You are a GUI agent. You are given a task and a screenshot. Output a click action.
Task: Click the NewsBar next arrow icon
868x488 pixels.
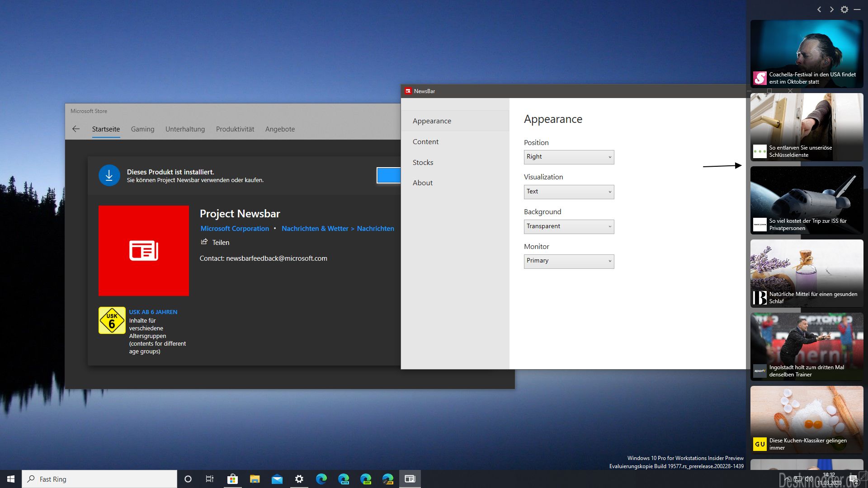coord(831,9)
